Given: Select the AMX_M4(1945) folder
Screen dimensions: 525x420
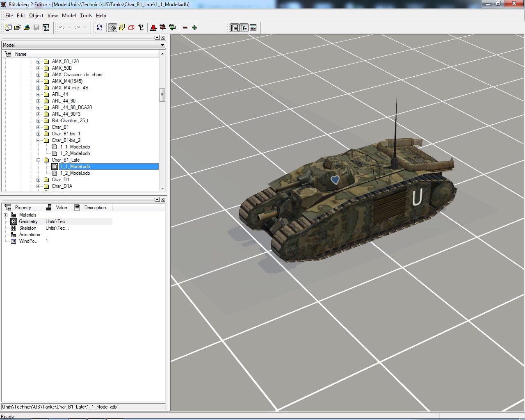Looking at the screenshot, I should (67, 81).
